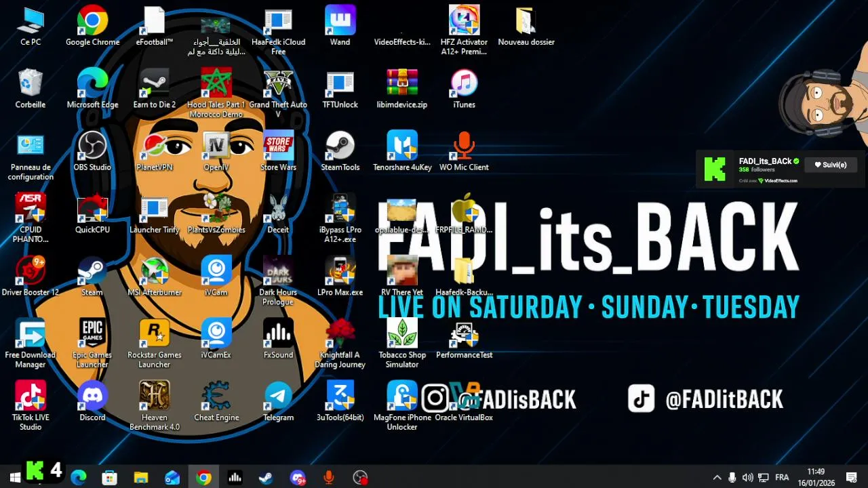Open Google Chrome desktop shortcut

(92, 27)
